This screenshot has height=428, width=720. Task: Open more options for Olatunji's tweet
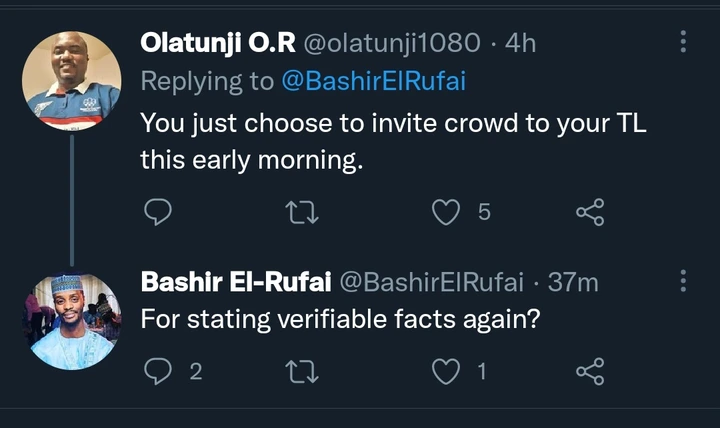tap(683, 41)
